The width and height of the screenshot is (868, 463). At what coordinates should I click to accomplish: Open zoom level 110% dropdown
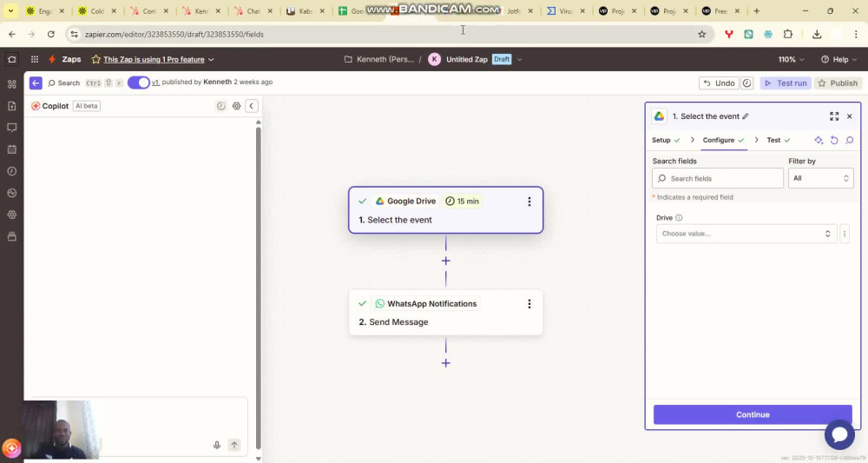click(x=791, y=59)
